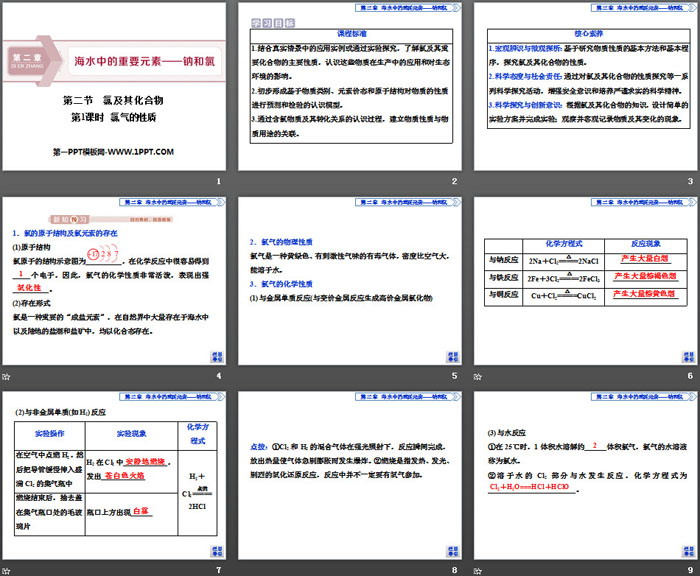Click the blue corner button on slide 5
Image resolution: width=700 pixels, height=576 pixels.
click(453, 357)
